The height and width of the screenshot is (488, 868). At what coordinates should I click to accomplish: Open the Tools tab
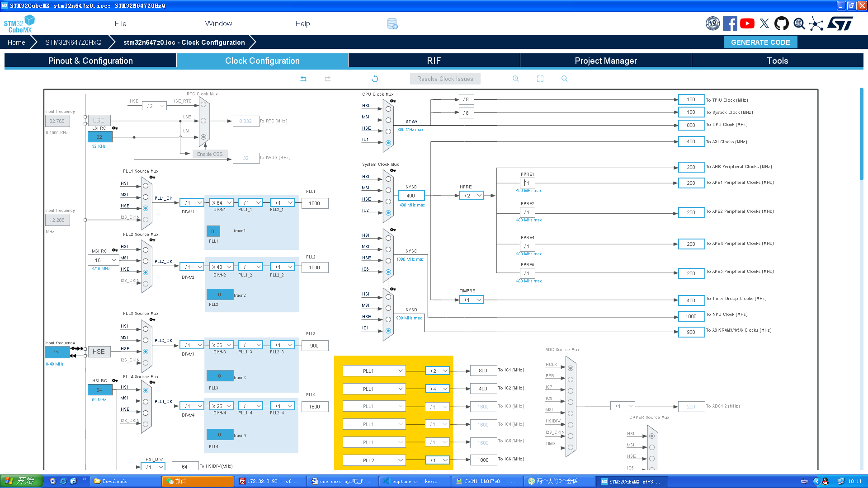tap(778, 61)
